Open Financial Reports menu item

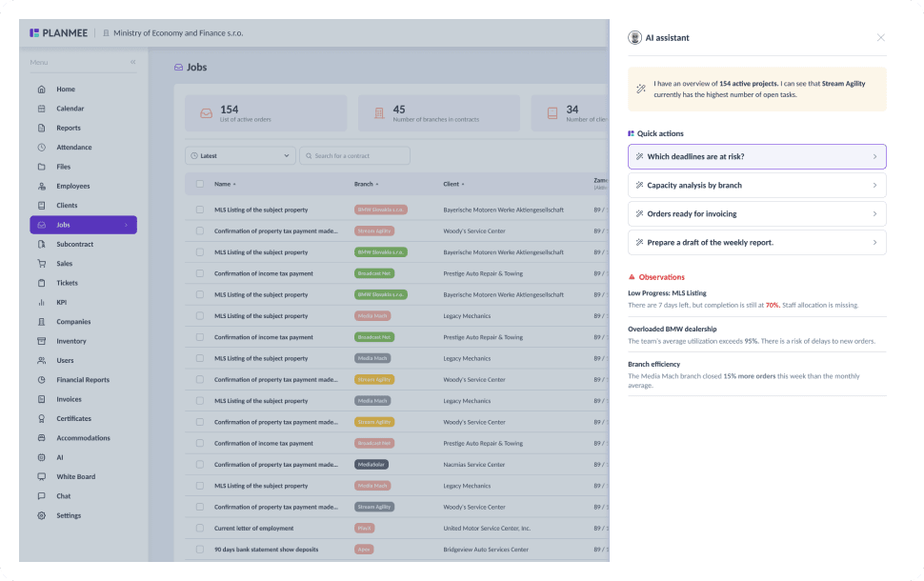(x=83, y=380)
